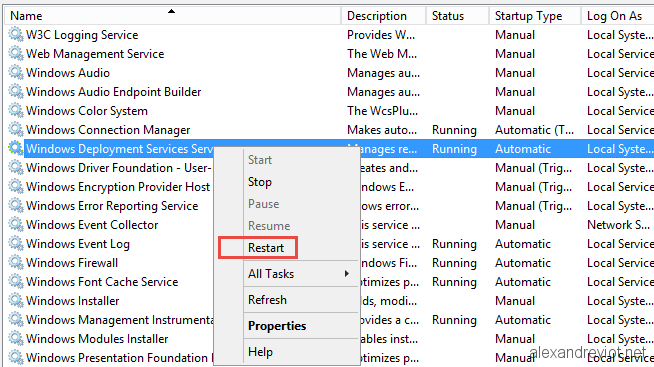Click 'Makes auto...' description cell

click(382, 130)
